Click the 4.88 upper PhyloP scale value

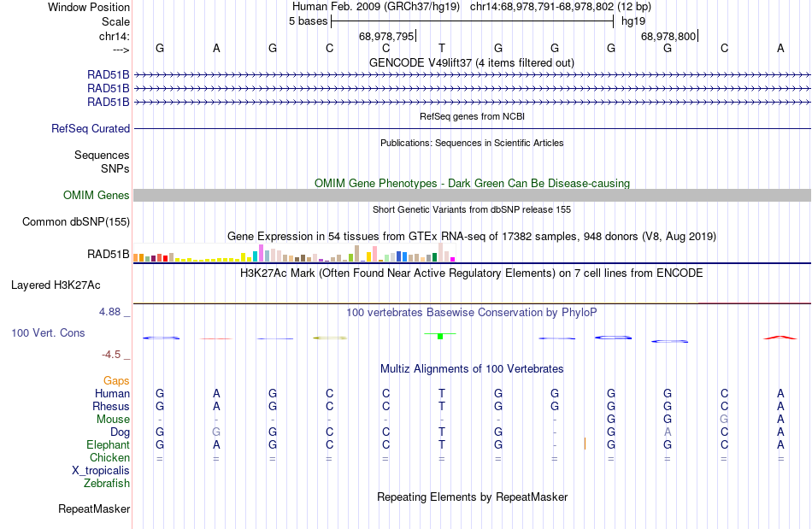109,312
